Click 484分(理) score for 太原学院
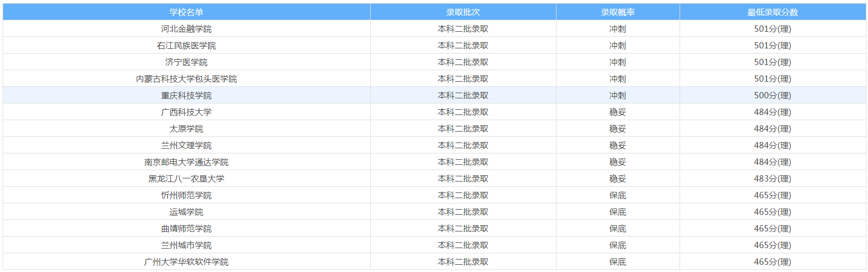Viewport: 868px width, 272px height. click(x=772, y=128)
